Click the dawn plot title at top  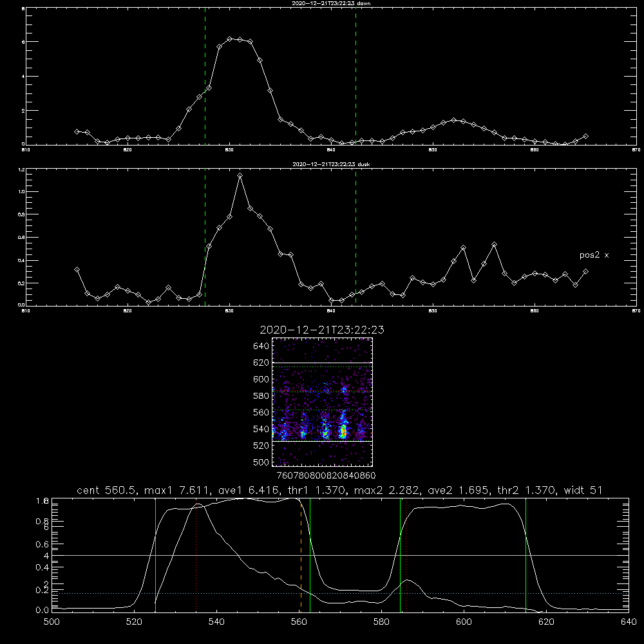tap(331, 3)
